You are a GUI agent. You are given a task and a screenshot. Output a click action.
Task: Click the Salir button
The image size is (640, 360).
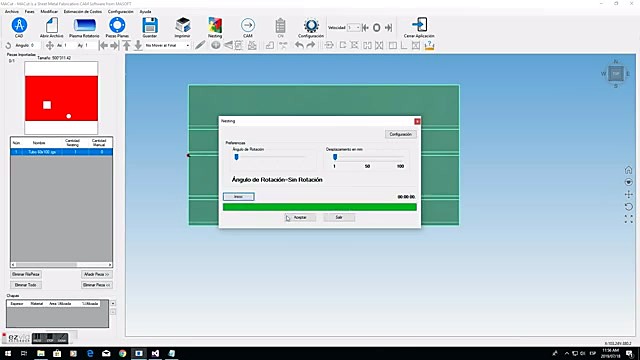[x=339, y=218]
